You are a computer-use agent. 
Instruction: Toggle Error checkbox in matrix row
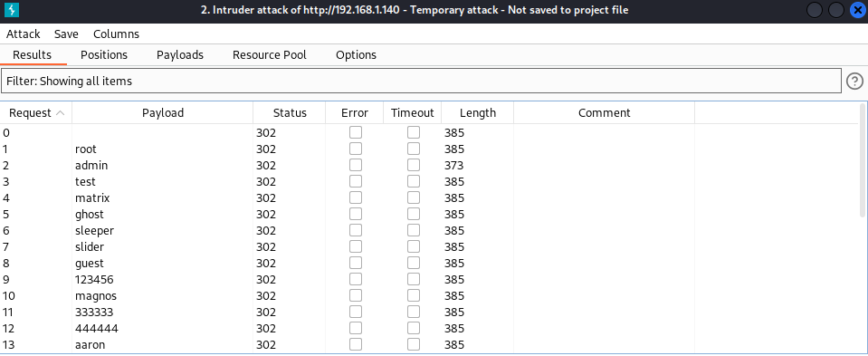click(356, 197)
